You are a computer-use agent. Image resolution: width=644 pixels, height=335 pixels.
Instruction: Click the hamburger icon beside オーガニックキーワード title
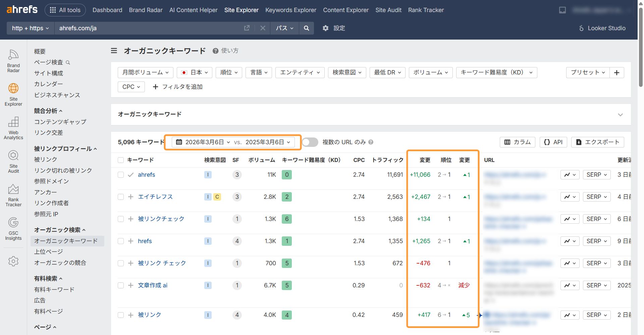(114, 51)
